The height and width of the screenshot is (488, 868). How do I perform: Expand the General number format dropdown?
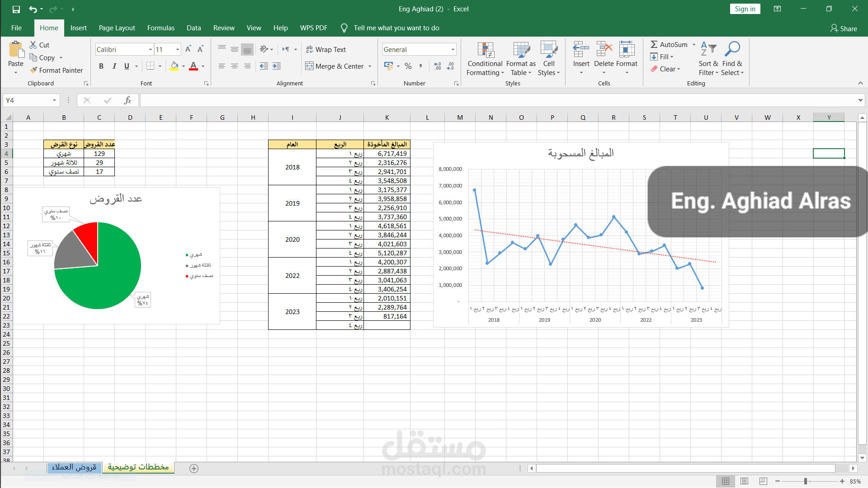point(453,49)
